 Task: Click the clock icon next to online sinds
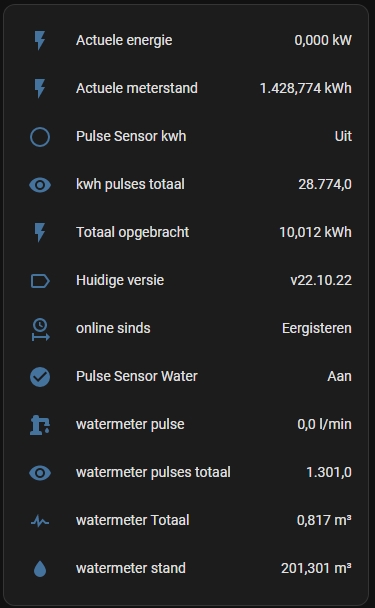click(40, 329)
